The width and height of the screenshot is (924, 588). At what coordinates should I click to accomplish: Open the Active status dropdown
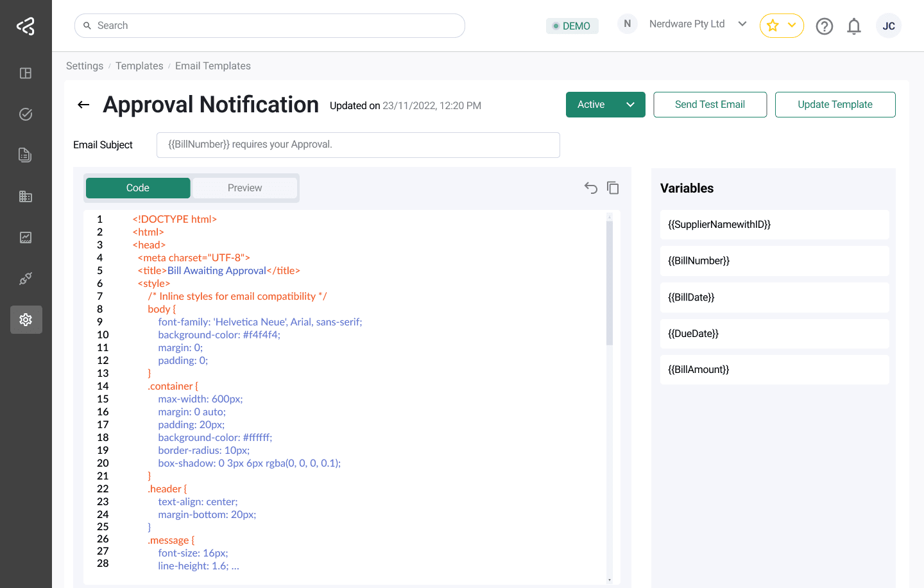605,104
